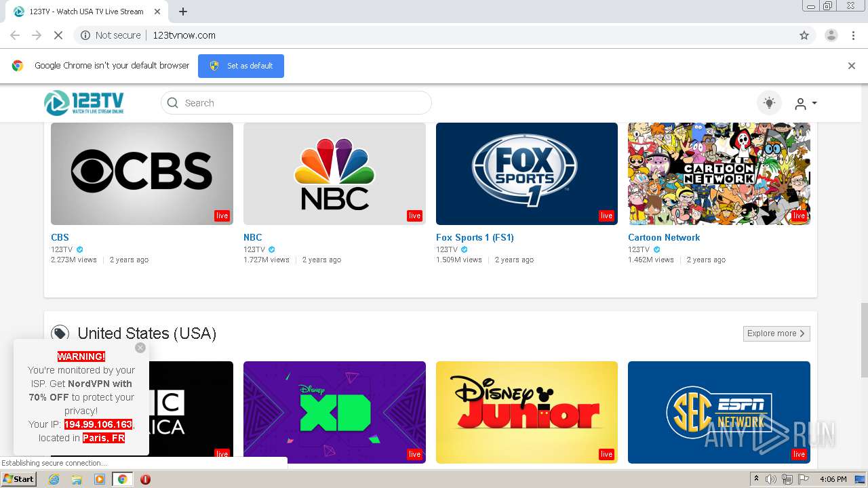Screen dimensions: 868x488
Task: Click the 1.727M views text under NBC
Action: tap(267, 260)
